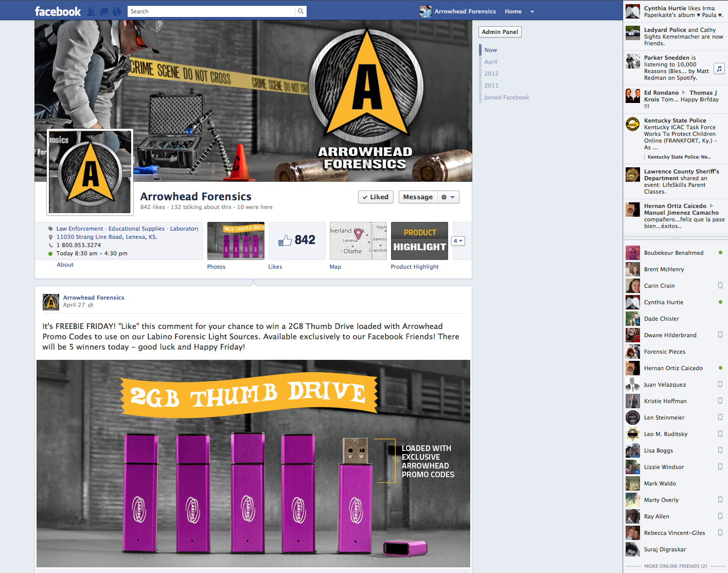This screenshot has height=573, width=728.
Task: Open the 11030 Strang Line Road address link
Action: pyautogui.click(x=106, y=237)
